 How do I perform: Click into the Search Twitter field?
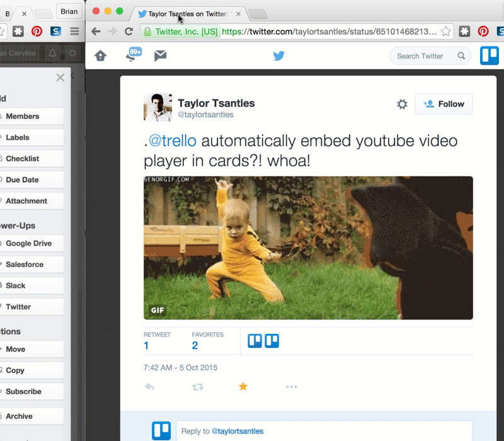click(x=422, y=56)
